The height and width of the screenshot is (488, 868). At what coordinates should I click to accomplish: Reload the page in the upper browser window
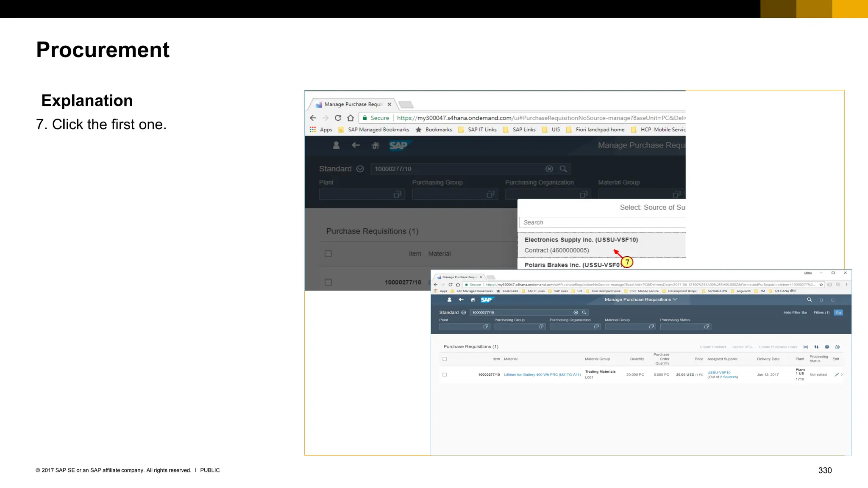[x=338, y=118]
